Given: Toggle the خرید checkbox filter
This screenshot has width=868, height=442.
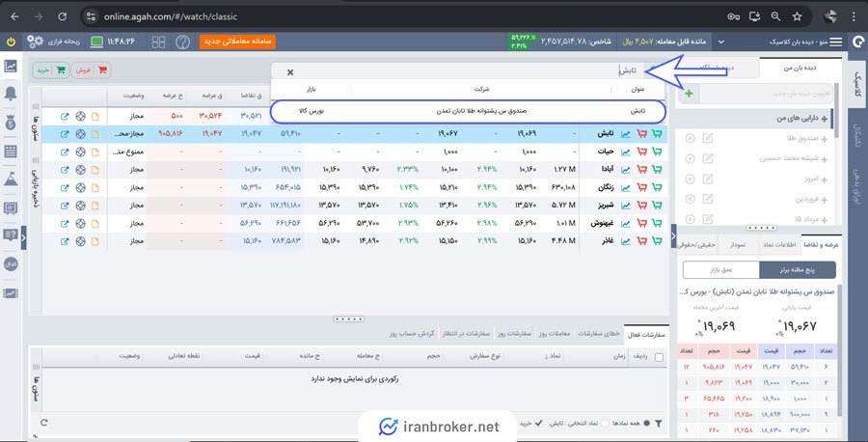Looking at the screenshot, I should coord(538,423).
